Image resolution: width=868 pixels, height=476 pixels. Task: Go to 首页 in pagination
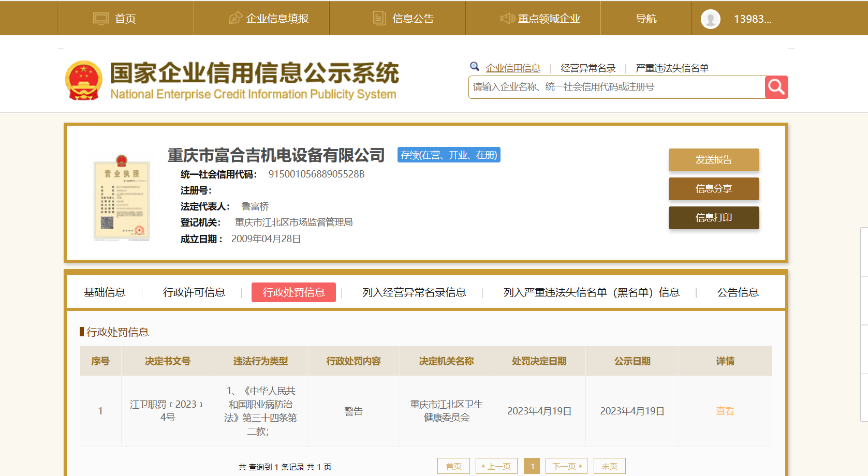coord(453,466)
